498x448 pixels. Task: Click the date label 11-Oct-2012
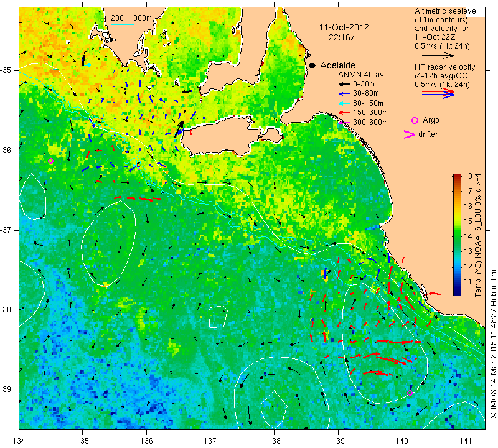344,27
